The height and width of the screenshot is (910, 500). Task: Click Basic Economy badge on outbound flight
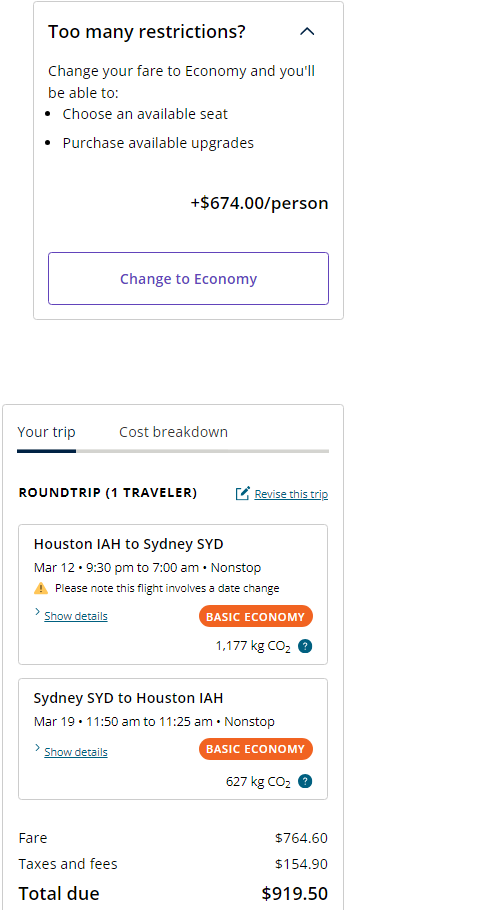tap(256, 616)
